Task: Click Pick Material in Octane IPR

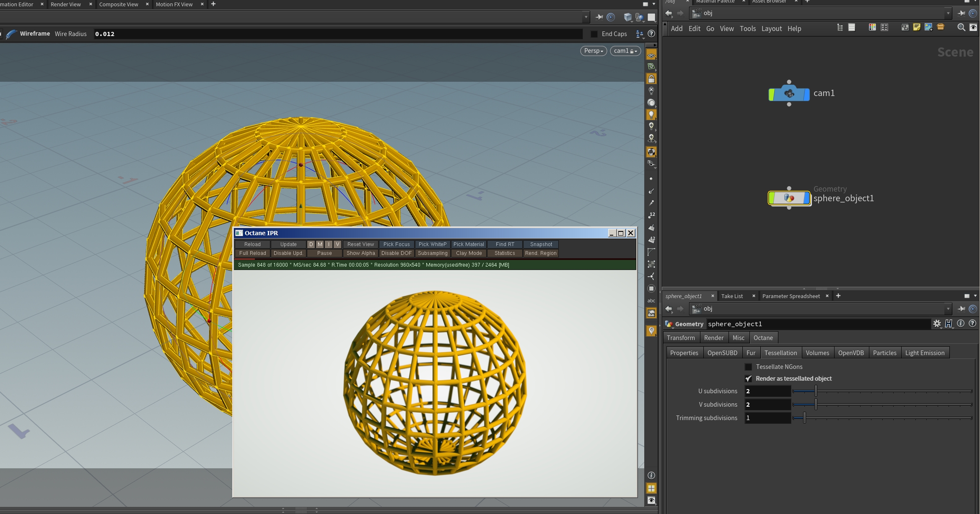Action: click(x=468, y=244)
